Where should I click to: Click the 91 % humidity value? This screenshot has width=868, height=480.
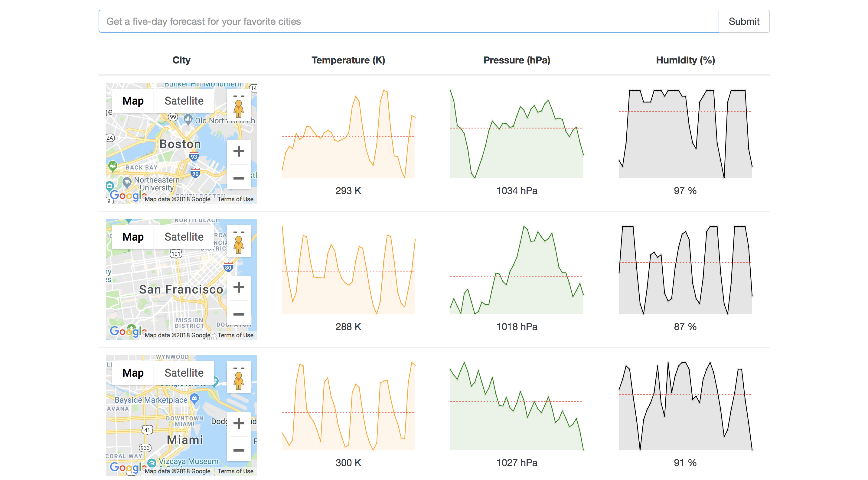click(x=685, y=463)
